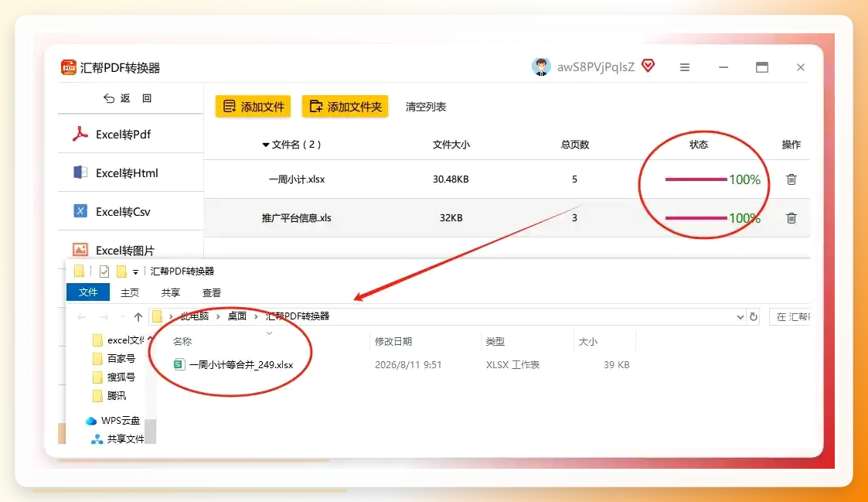Refresh the explorer address bar
The height and width of the screenshot is (502, 868).
754,316
